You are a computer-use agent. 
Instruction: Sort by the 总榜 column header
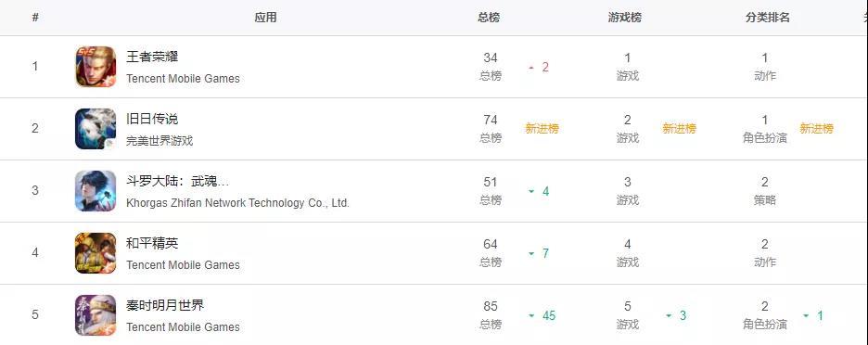coord(489,18)
